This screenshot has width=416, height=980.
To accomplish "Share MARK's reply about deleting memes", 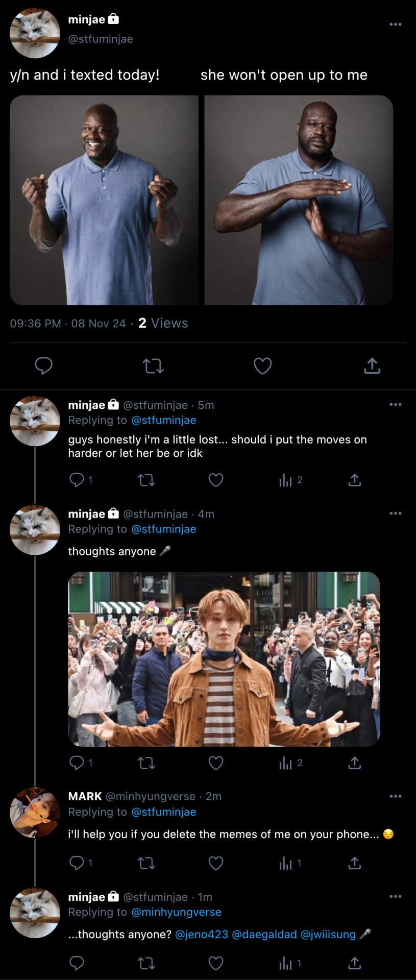I will click(354, 863).
